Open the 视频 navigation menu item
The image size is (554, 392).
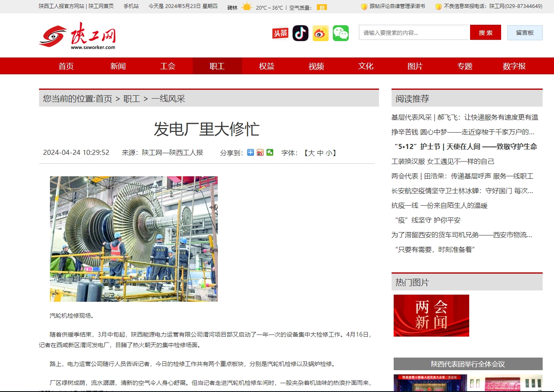[x=316, y=66]
